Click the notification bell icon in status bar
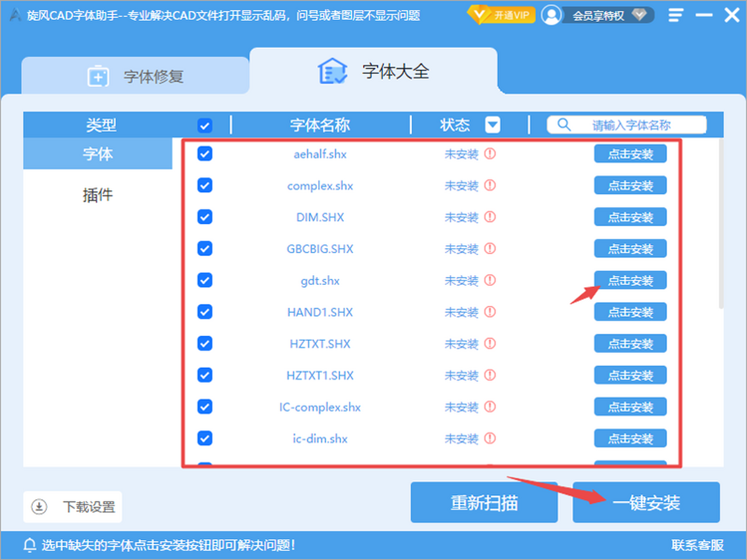The image size is (747, 560). [29, 546]
